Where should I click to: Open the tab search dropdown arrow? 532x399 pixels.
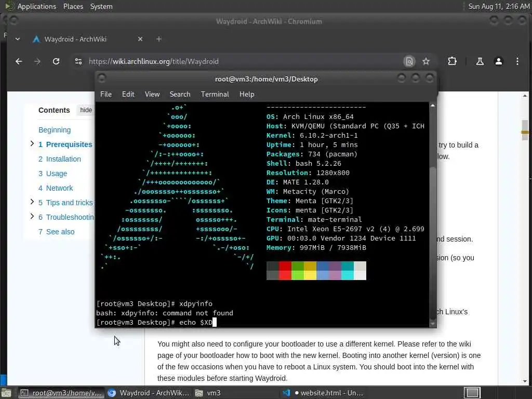pos(18,39)
